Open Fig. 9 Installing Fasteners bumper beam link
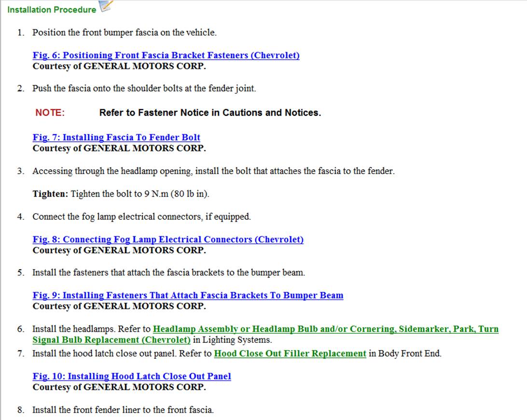 tap(188, 295)
